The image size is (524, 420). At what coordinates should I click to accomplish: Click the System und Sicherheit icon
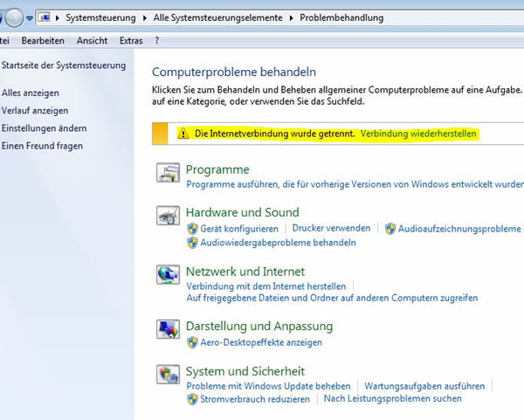pos(168,375)
